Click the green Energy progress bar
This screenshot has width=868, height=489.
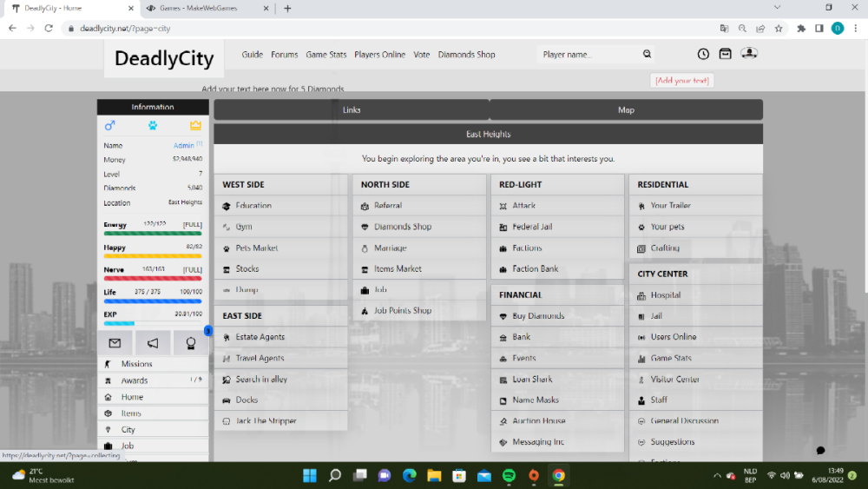point(153,234)
